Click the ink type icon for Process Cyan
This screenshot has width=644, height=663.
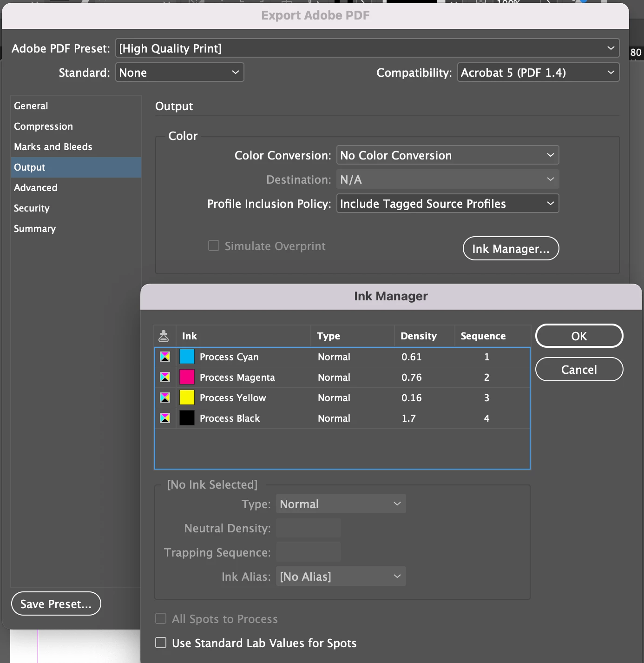click(165, 357)
